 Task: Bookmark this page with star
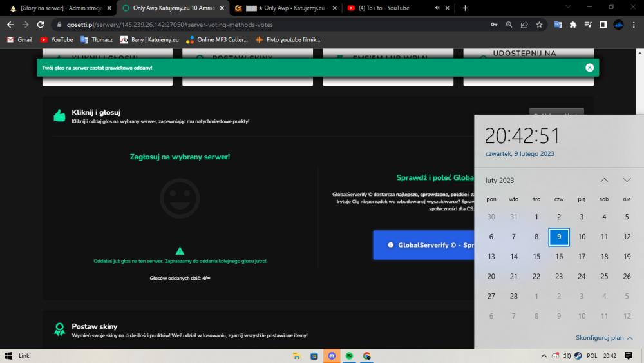pyautogui.click(x=539, y=25)
